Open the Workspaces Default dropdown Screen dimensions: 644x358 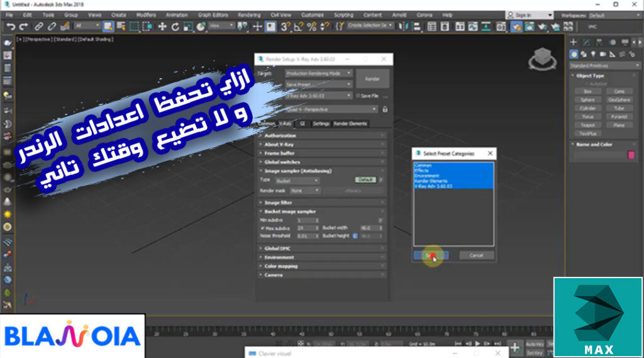pyautogui.click(x=614, y=15)
